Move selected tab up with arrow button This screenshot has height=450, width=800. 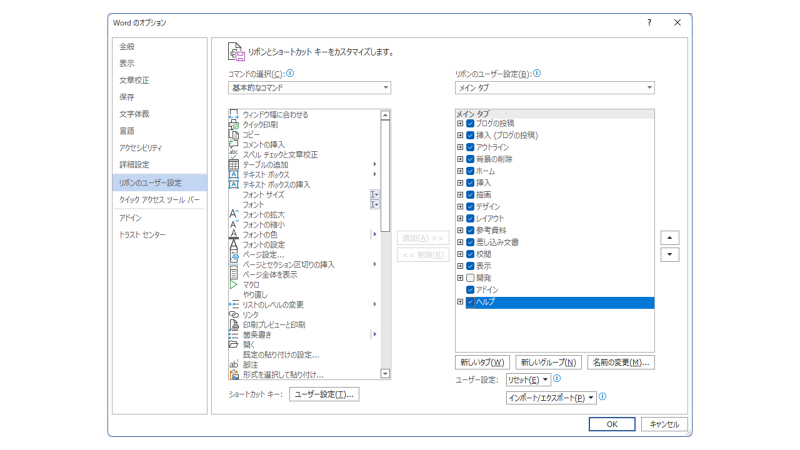coord(669,238)
